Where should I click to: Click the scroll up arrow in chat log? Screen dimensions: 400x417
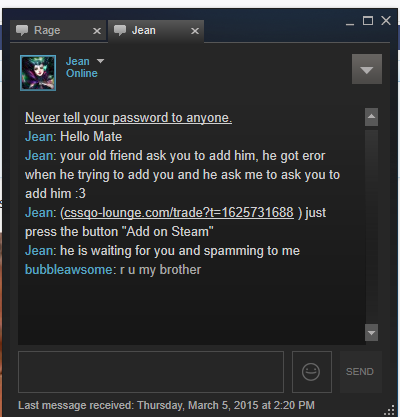371,117
